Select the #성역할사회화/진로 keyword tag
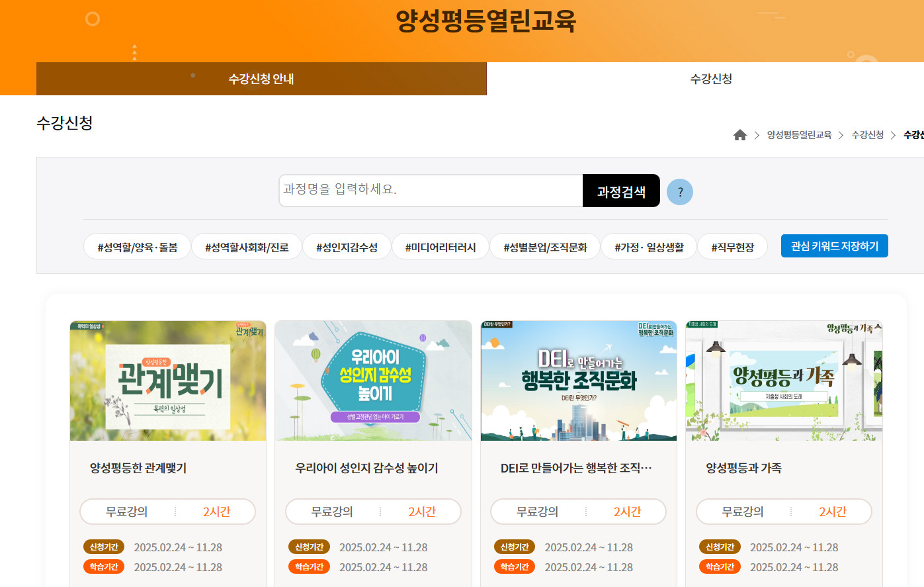The image size is (924, 587). [x=247, y=247]
